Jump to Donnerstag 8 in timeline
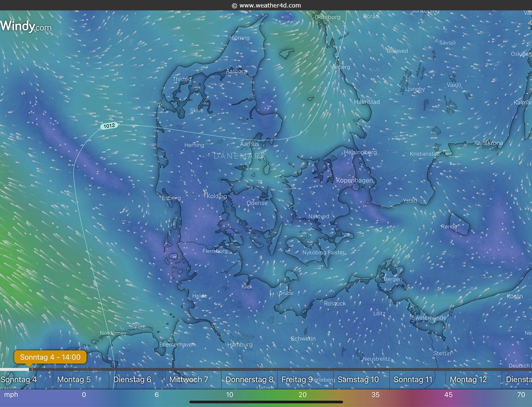Screen dimensions: 532x407 [249, 379]
